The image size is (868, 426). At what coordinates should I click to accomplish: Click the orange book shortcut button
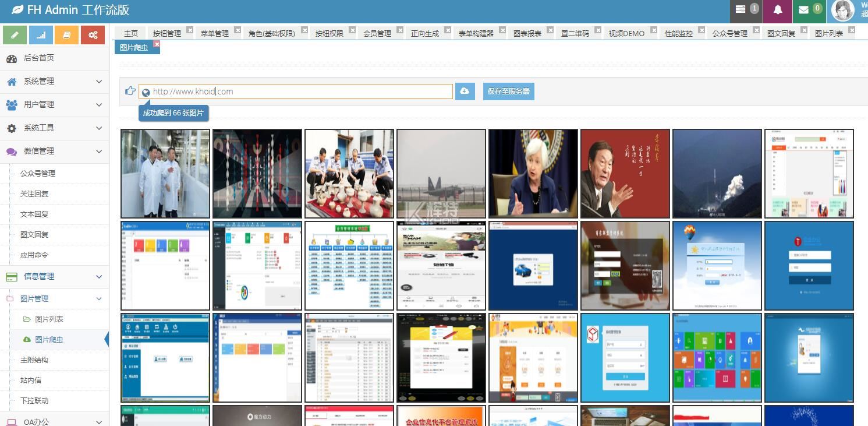67,34
